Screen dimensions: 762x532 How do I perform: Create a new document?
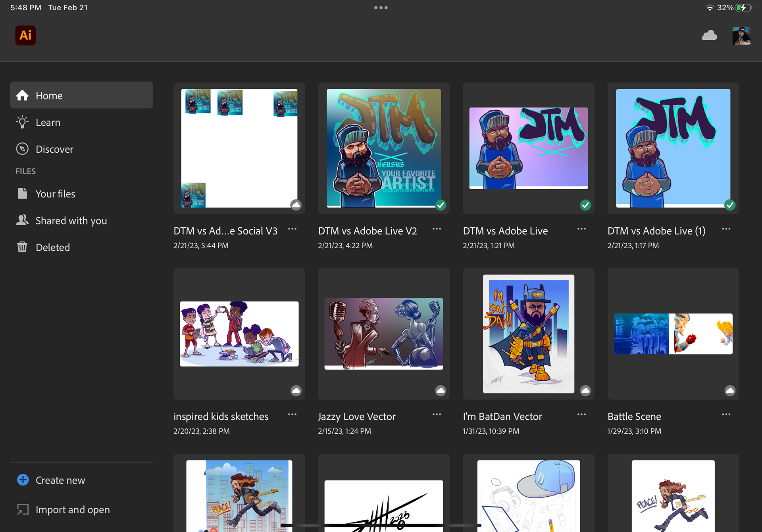click(x=51, y=480)
